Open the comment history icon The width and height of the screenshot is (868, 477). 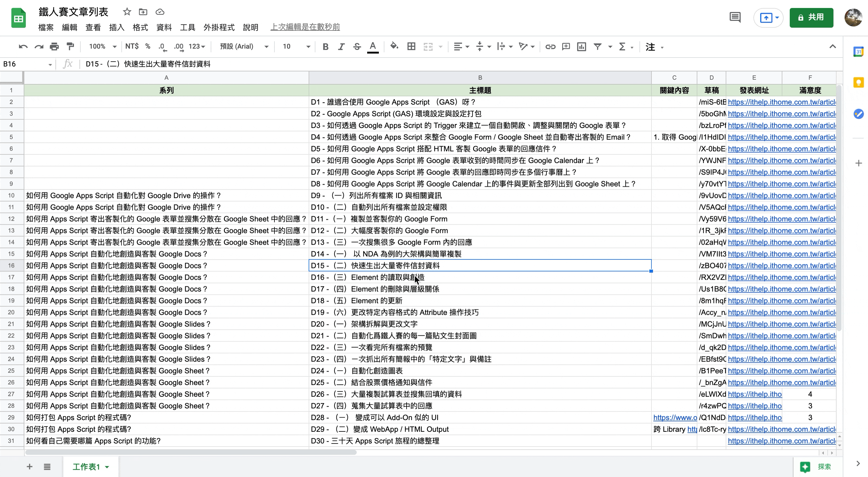tap(735, 17)
